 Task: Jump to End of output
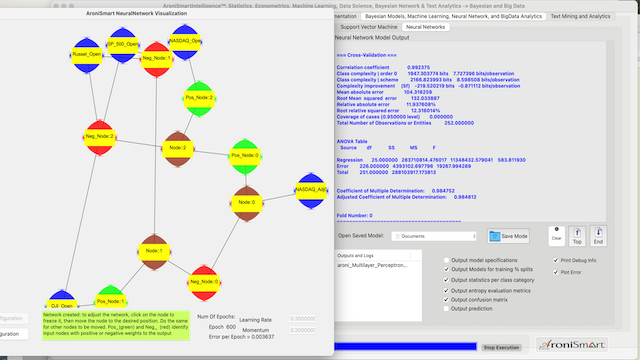[x=598, y=236]
